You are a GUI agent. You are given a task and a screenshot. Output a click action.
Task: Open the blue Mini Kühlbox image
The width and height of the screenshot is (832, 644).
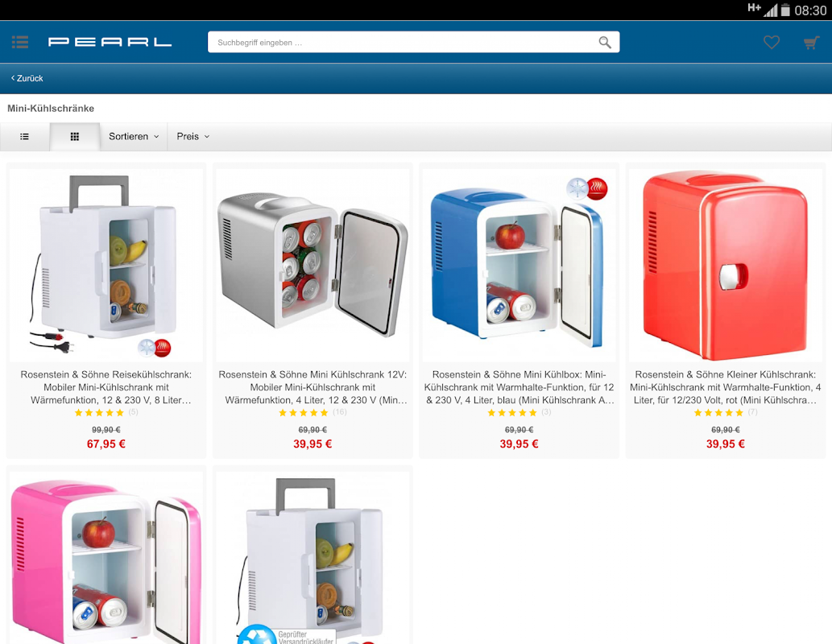[x=519, y=265]
